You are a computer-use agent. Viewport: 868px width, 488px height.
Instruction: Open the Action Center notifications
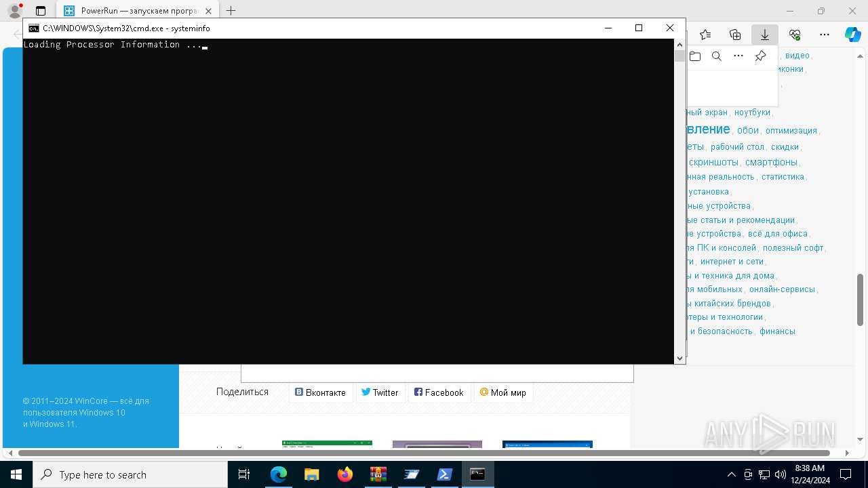tap(846, 474)
